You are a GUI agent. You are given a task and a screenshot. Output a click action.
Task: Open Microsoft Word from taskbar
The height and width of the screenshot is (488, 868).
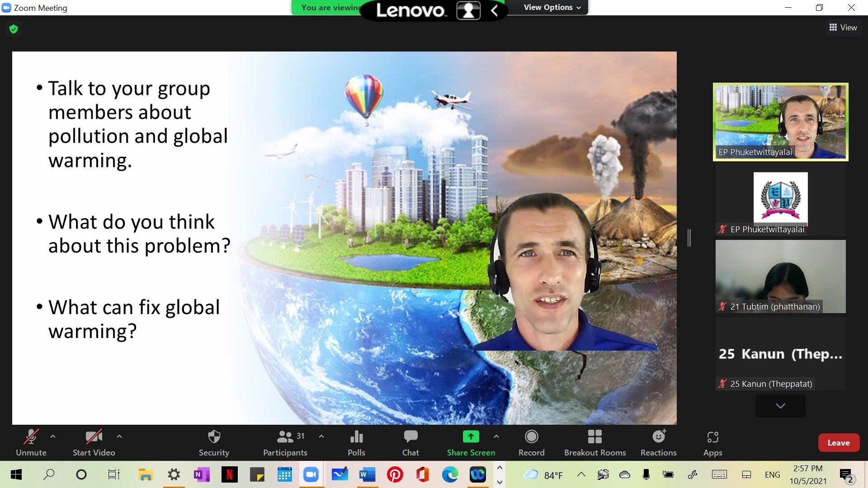pos(367,474)
